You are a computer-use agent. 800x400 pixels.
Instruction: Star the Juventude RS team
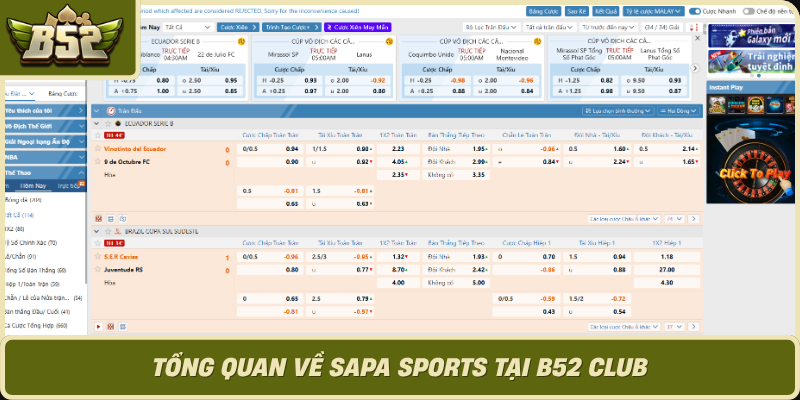pos(97,269)
